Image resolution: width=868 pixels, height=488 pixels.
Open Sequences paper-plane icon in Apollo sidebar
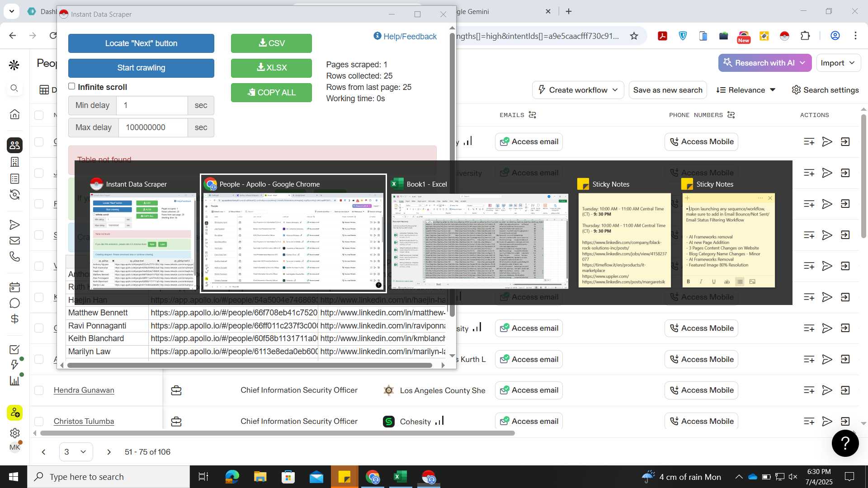coord(14,225)
